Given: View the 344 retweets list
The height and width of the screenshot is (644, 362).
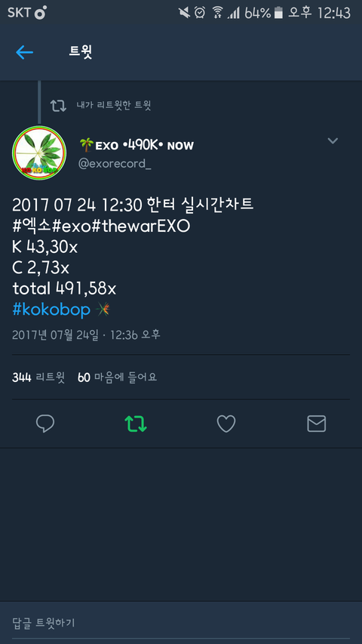Looking at the screenshot, I should coord(38,377).
